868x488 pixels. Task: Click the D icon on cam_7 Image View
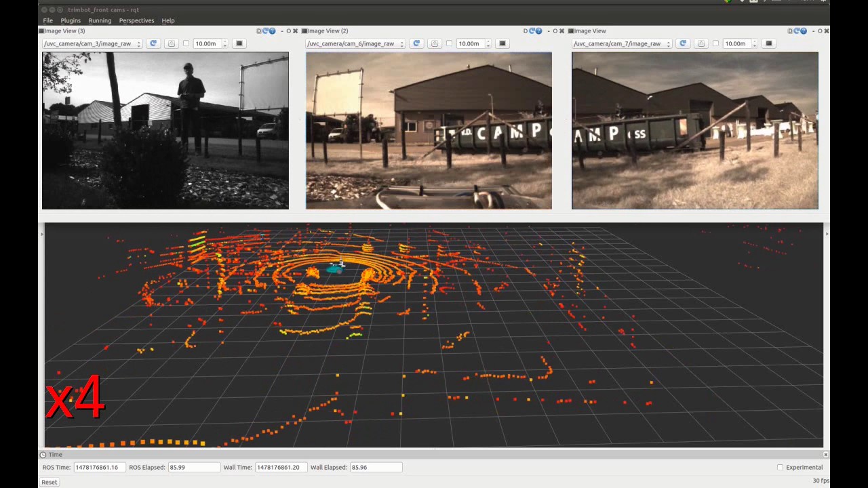[789, 30]
